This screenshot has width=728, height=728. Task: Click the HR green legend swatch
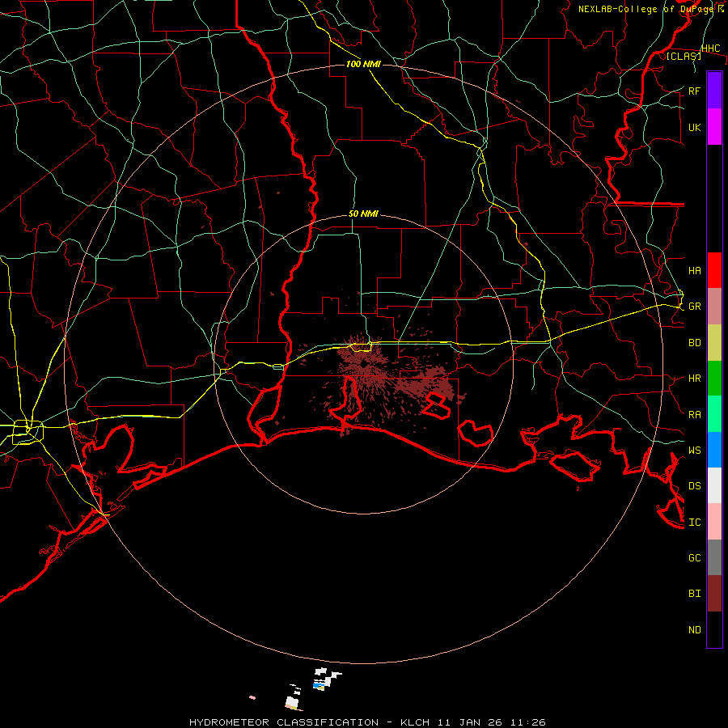coord(714,379)
